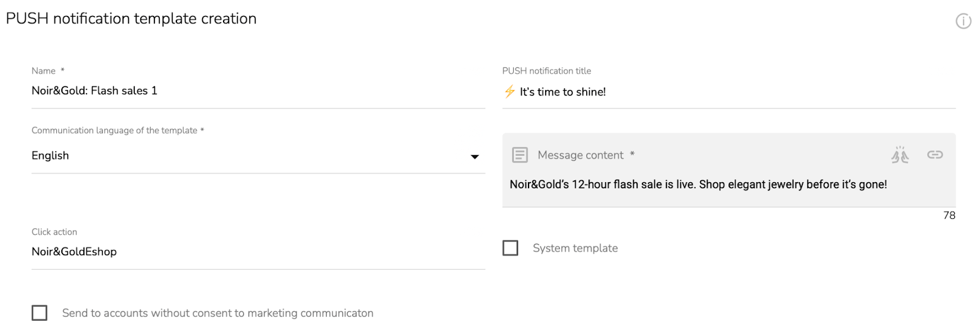Viewport: 980px width, 336px height.
Task: Click the Click action label
Action: (x=55, y=232)
